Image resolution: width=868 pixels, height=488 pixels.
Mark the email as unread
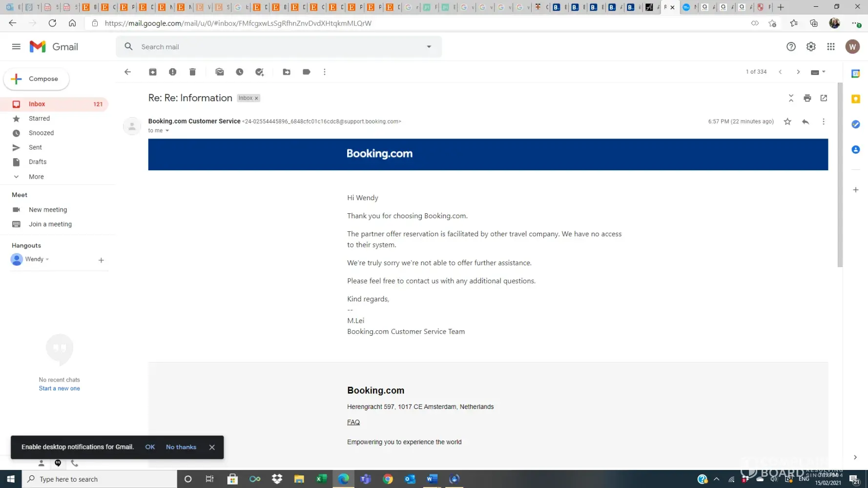(220, 72)
